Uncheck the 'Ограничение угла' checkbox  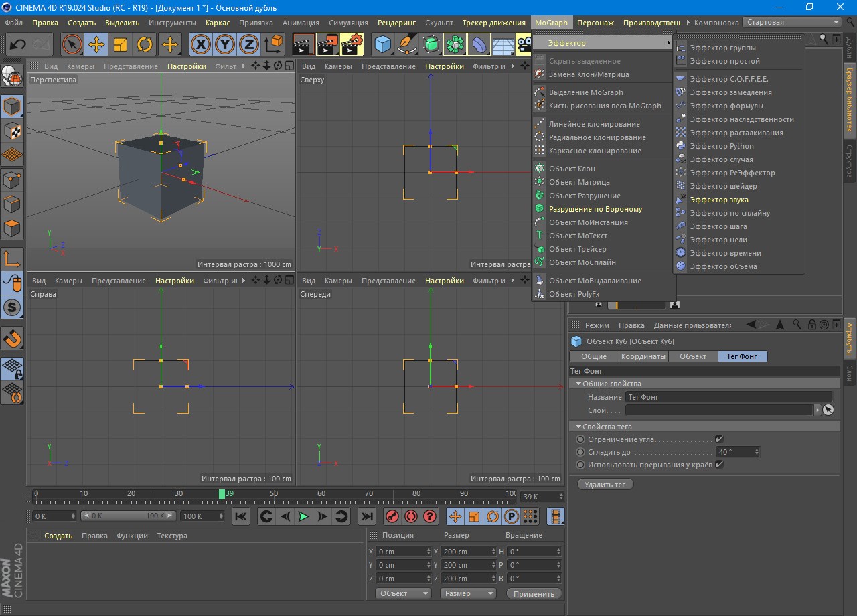pyautogui.click(x=719, y=439)
